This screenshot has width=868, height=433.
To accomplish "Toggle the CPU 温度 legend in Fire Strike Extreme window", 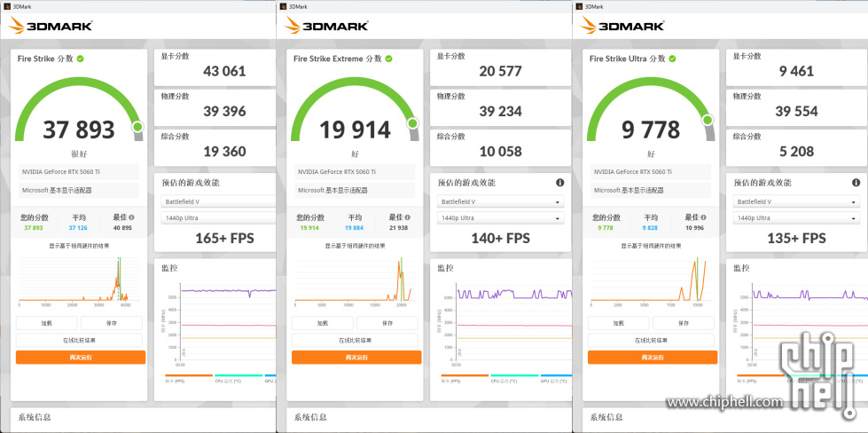I will point(514,379).
